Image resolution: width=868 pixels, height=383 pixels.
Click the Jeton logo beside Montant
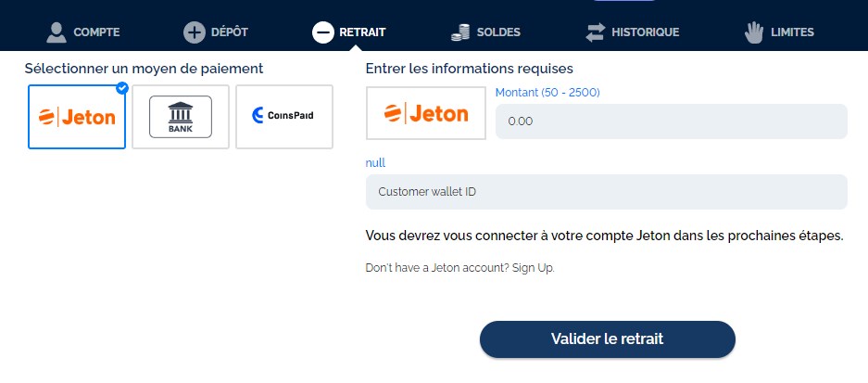426,114
